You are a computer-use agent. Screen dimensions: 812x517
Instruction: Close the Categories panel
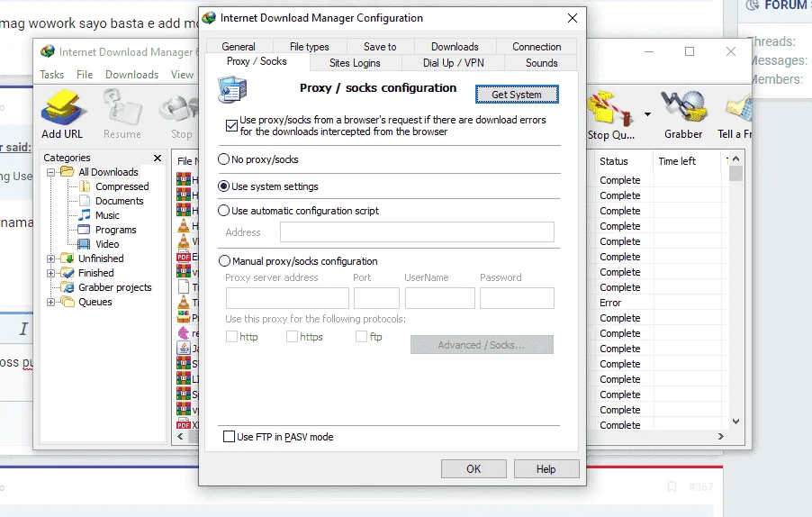coord(158,158)
